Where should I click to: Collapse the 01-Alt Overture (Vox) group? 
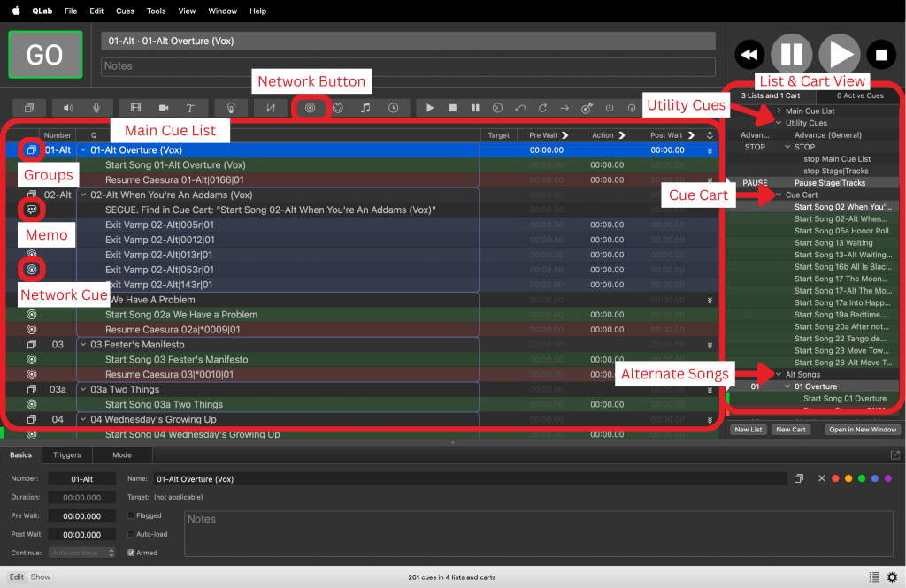pos(83,149)
